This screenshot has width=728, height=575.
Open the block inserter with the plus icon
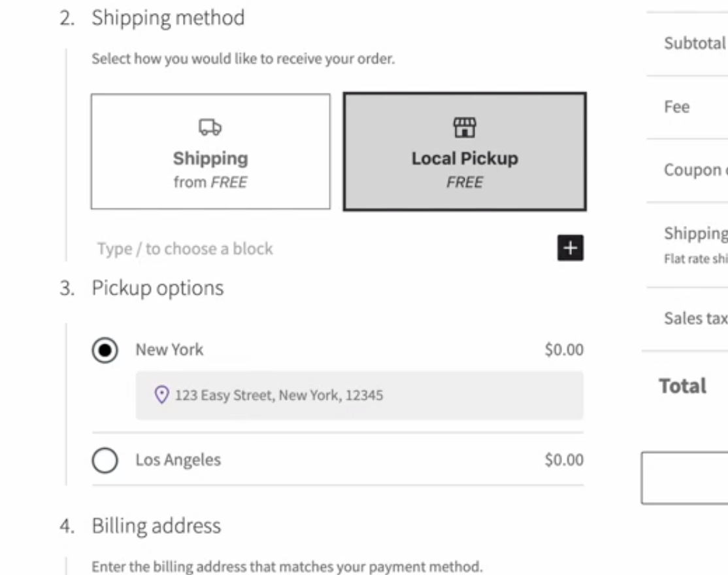pos(572,248)
